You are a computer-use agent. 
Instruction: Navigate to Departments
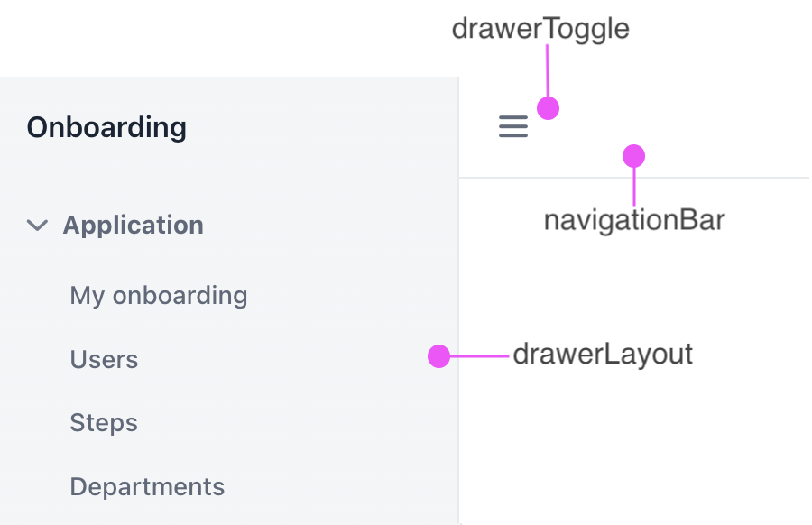[147, 486]
